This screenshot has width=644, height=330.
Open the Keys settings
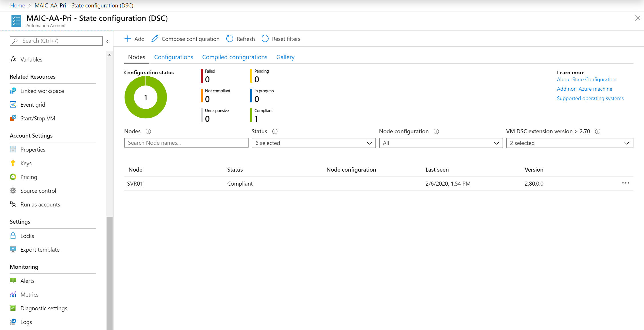point(26,163)
